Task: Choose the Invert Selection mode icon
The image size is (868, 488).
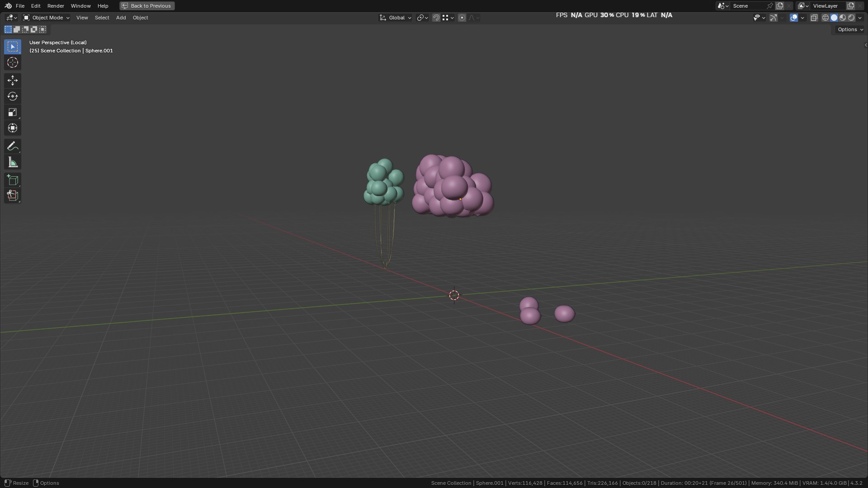Action: pyautogui.click(x=34, y=29)
